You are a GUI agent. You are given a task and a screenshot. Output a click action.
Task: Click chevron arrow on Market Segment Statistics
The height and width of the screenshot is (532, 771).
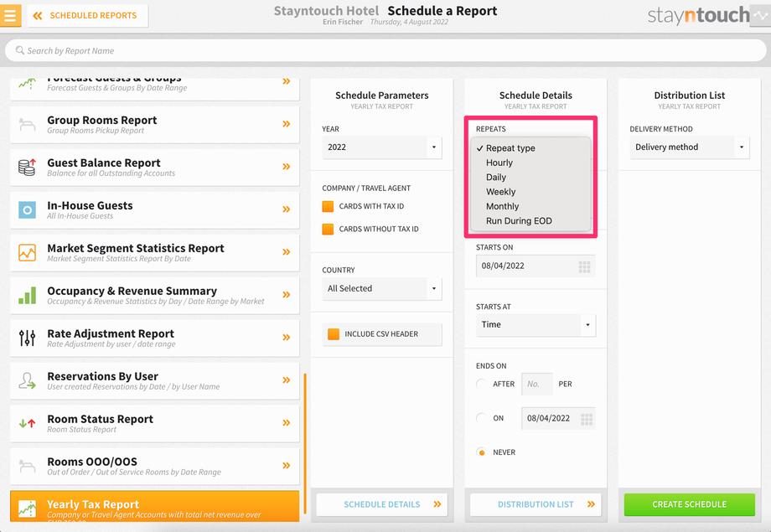point(286,252)
